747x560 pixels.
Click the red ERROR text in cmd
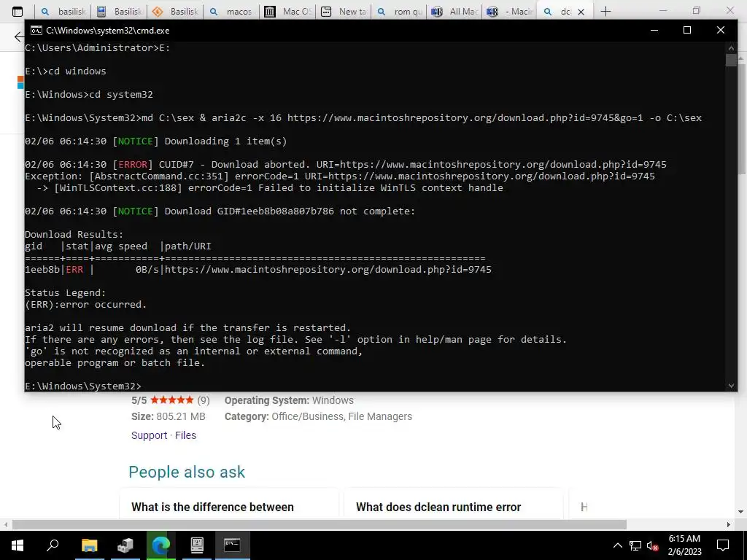(x=133, y=165)
